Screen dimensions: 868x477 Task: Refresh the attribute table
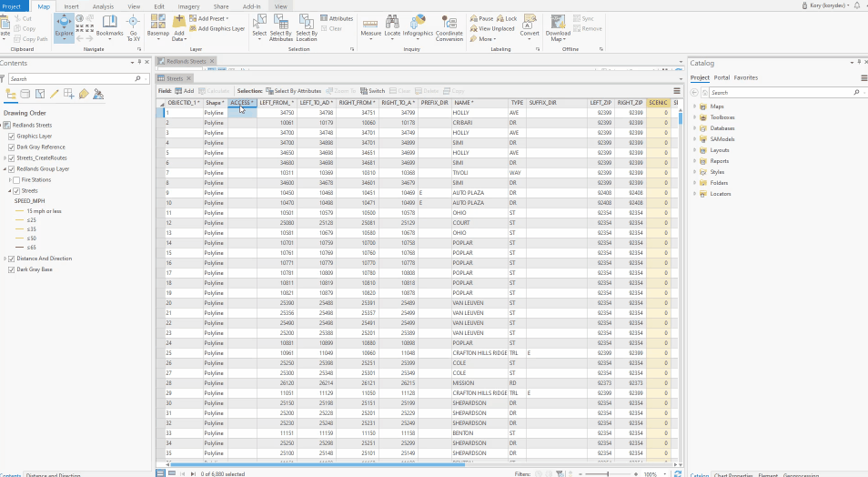point(678,473)
